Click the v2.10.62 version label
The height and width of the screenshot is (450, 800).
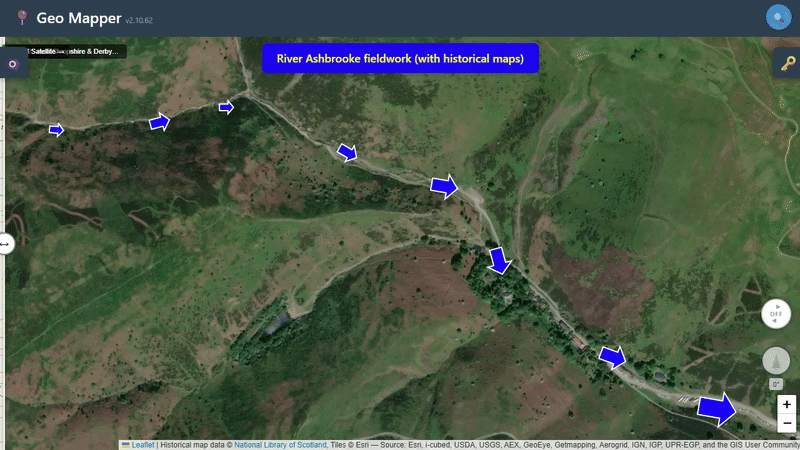(x=139, y=20)
